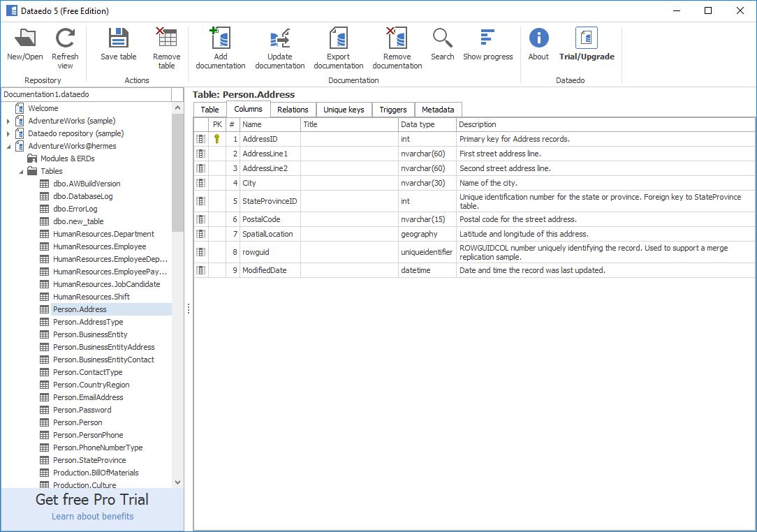
Task: Open the About dialog icon
Action: click(538, 39)
